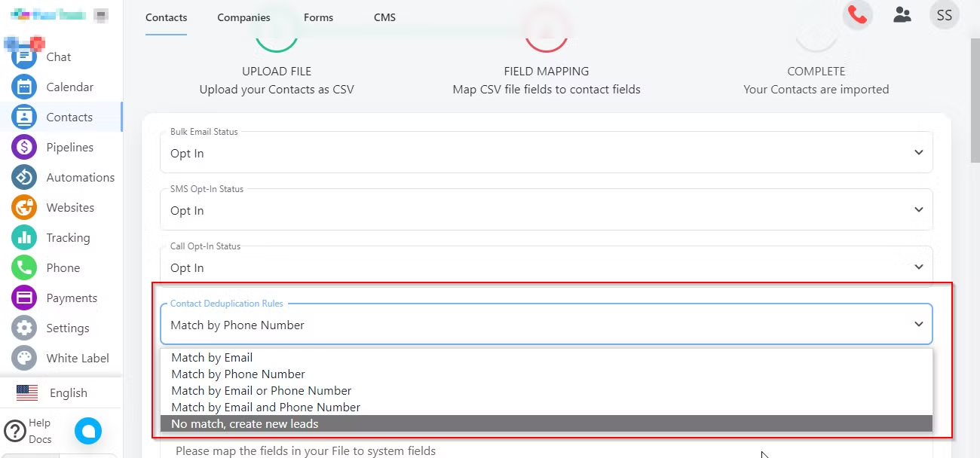Viewport: 980px width, 458px height.
Task: Choose No match, create new leads
Action: tap(546, 424)
